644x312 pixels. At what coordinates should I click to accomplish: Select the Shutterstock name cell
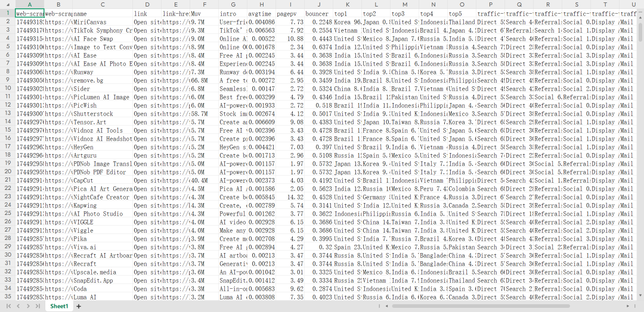click(103, 114)
